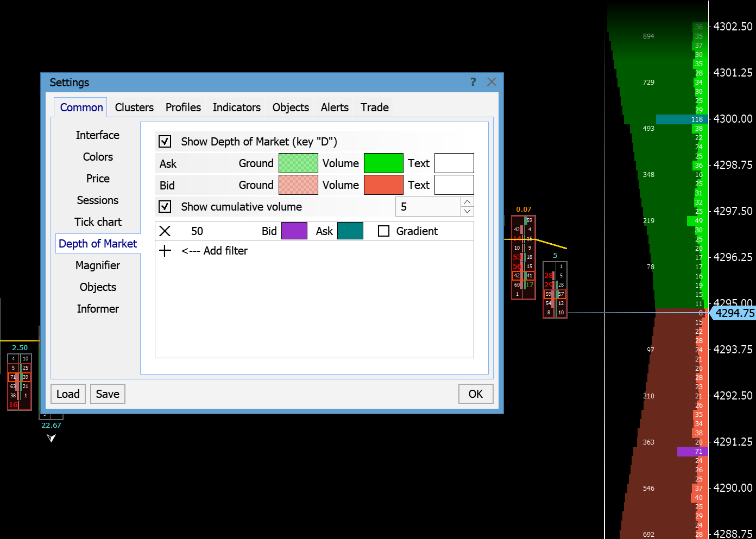This screenshot has width=756, height=539.
Task: Pick the Bid Ground checkered color swatch
Action: [298, 185]
